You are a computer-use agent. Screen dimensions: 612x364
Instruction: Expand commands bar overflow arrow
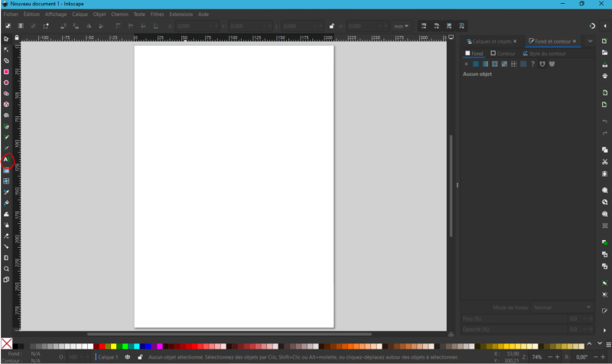[604, 330]
